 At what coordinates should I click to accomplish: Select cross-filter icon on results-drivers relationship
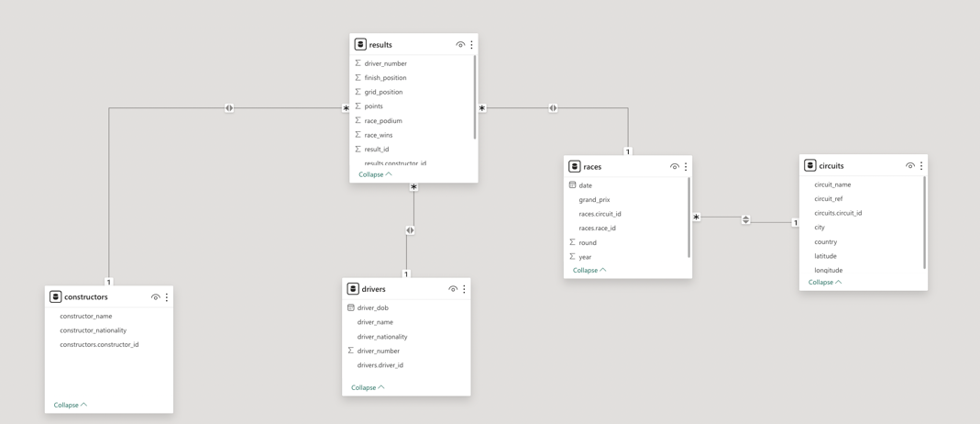(x=410, y=230)
